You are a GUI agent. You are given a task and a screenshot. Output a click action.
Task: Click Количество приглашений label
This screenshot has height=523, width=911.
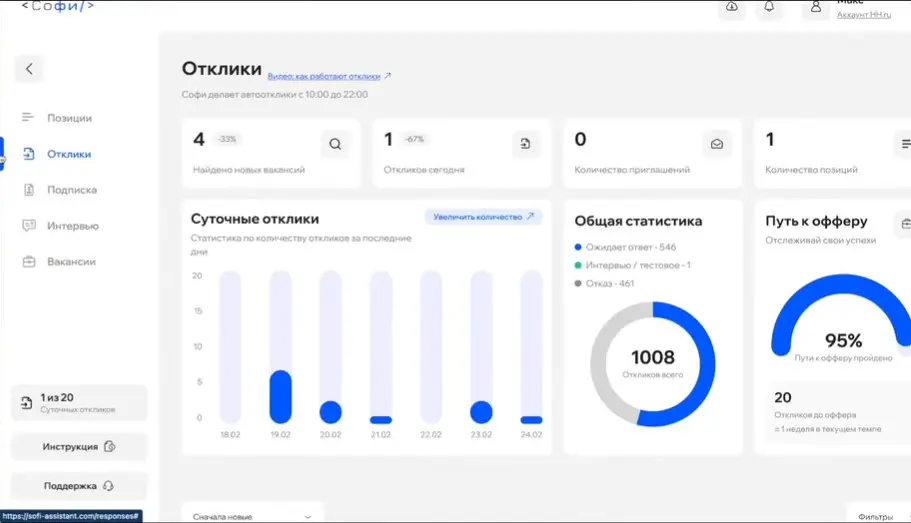[632, 170]
